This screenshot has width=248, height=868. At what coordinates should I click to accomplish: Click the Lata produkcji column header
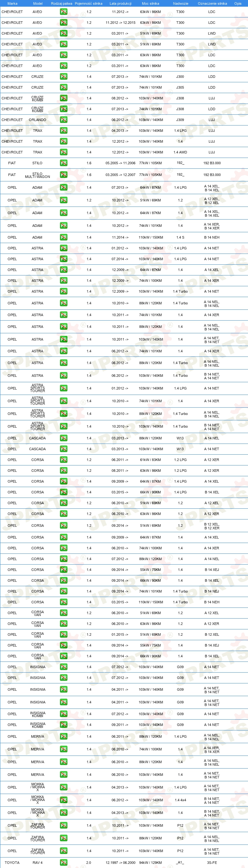tap(121, 3)
